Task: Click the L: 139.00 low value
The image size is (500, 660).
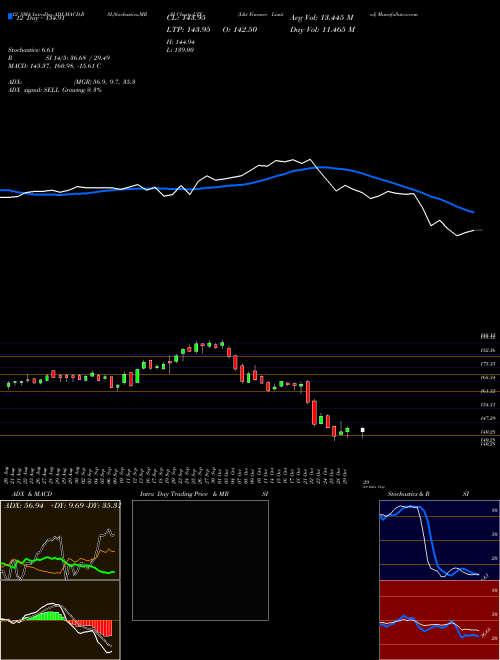Action: (x=181, y=50)
